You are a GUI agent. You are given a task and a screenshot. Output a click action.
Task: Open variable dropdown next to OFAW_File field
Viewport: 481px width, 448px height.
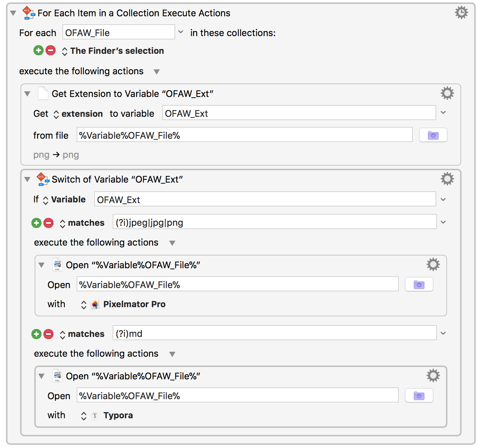(181, 32)
